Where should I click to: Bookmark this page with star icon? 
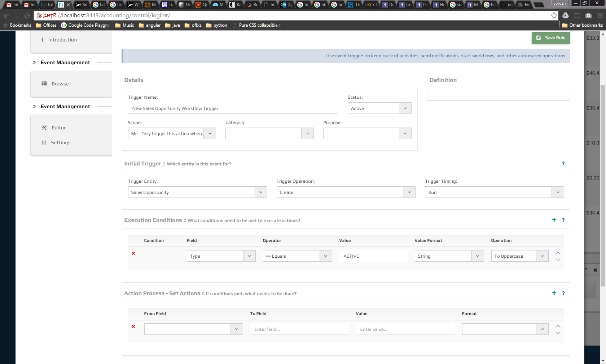(x=554, y=15)
